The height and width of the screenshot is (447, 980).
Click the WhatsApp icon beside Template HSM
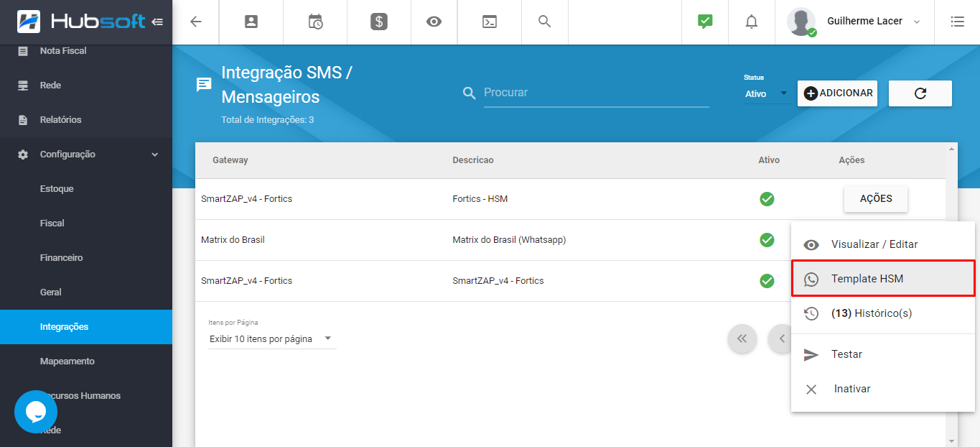(x=811, y=279)
